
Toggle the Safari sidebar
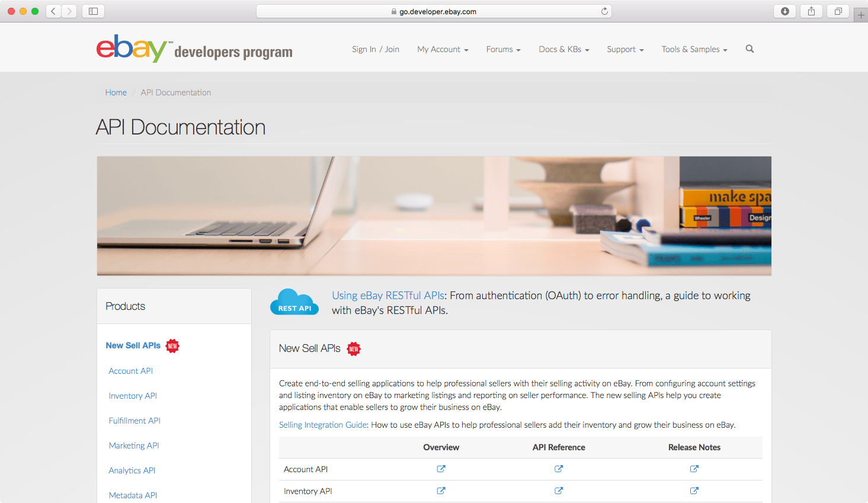pyautogui.click(x=93, y=11)
